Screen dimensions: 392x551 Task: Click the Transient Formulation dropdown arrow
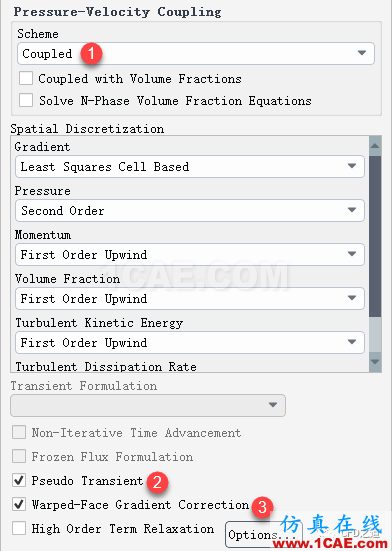click(x=273, y=405)
